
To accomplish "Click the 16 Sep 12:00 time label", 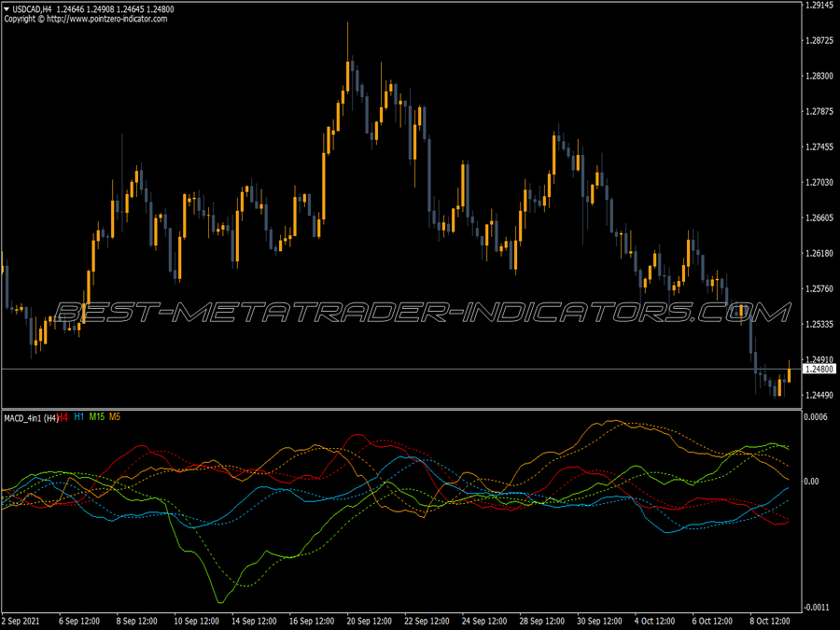I will coord(312,621).
